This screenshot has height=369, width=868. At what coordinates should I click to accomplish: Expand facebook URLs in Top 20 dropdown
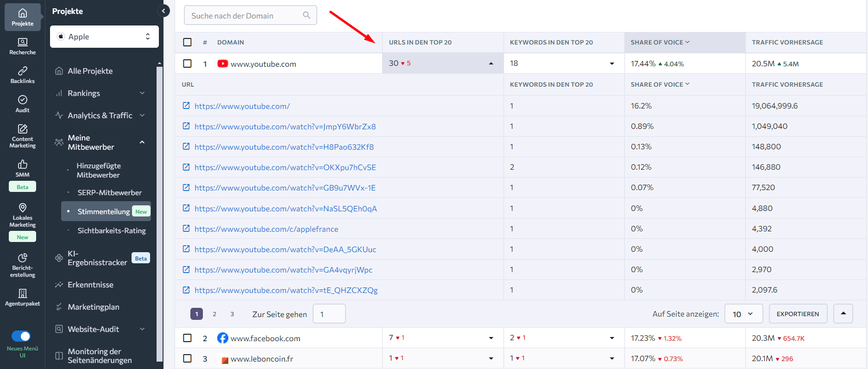(491, 338)
